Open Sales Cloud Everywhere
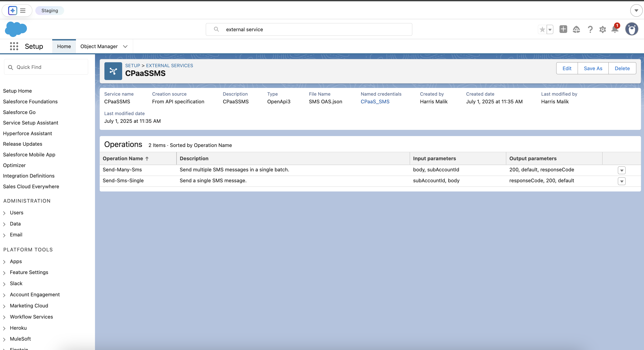644x350 pixels. pos(31,187)
